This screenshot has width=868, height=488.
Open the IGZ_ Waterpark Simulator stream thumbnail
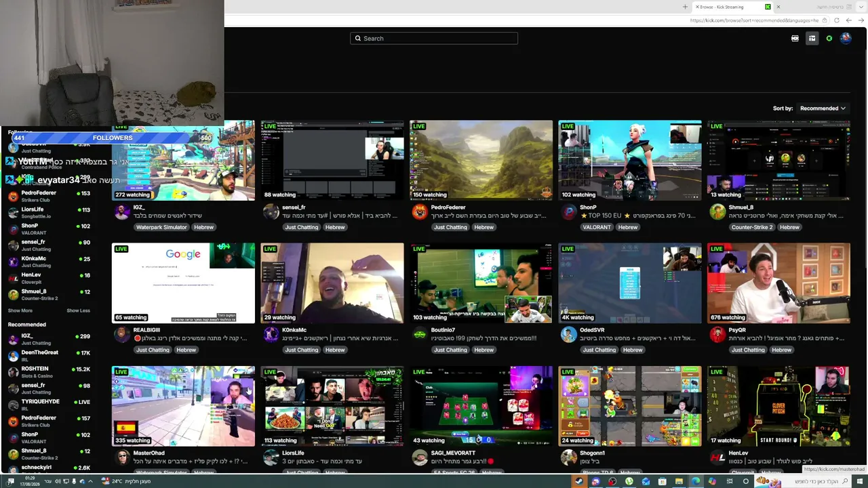tap(183, 161)
